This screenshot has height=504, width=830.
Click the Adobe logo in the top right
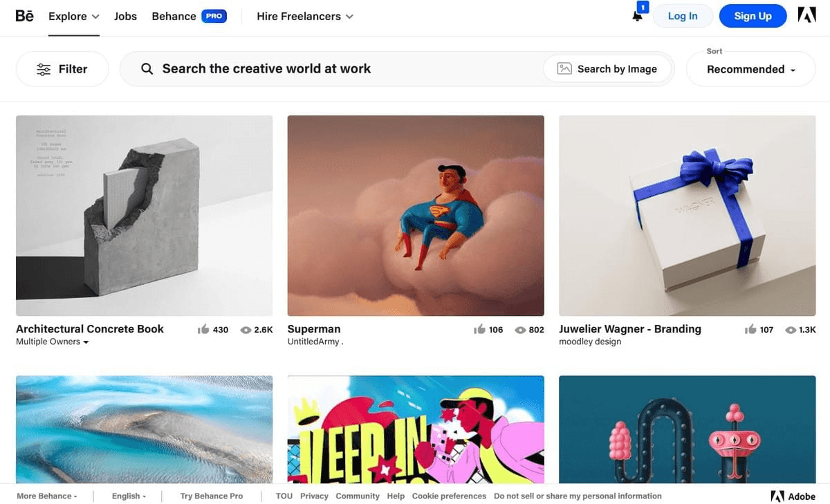[806, 15]
